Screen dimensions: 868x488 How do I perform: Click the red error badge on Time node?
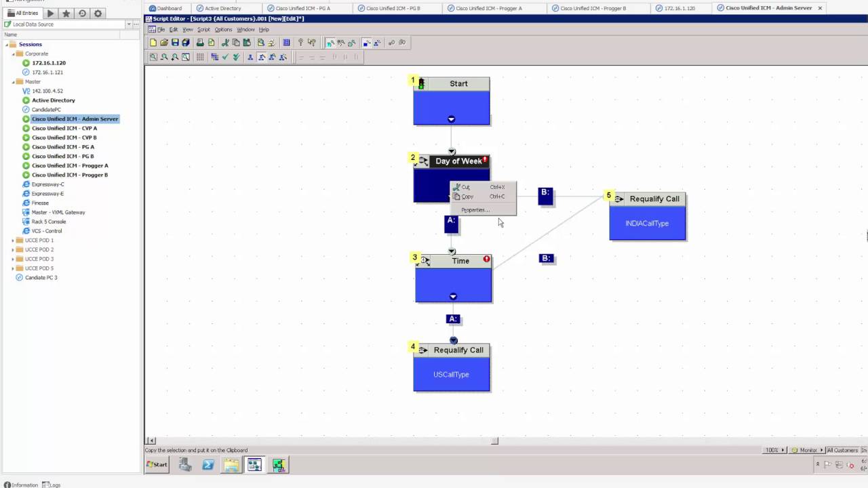click(x=486, y=259)
